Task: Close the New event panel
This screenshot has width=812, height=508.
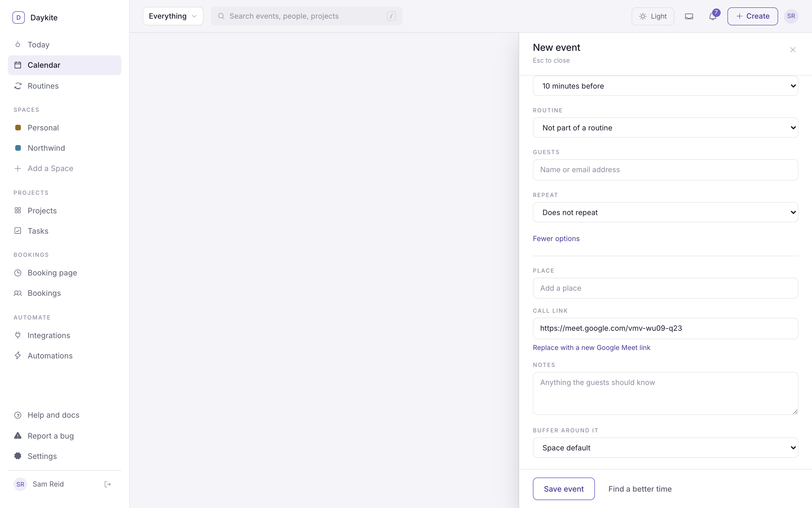Action: click(793, 50)
